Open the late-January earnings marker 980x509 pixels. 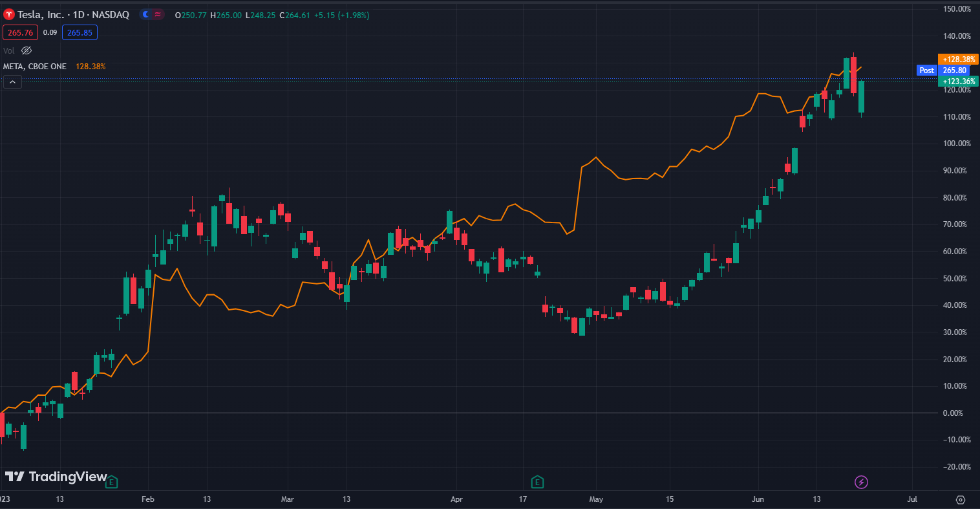click(x=112, y=482)
